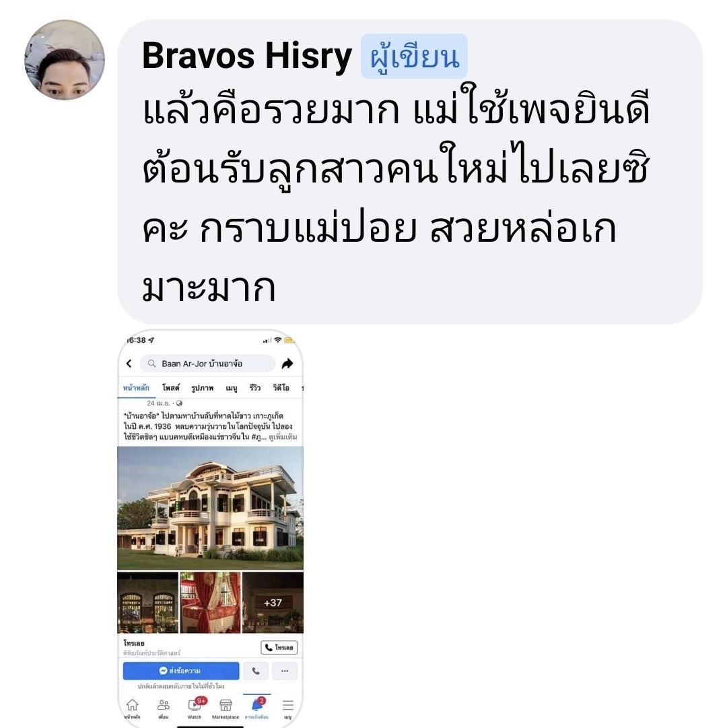Open the red curtain bedroom thumbnail

point(210,603)
